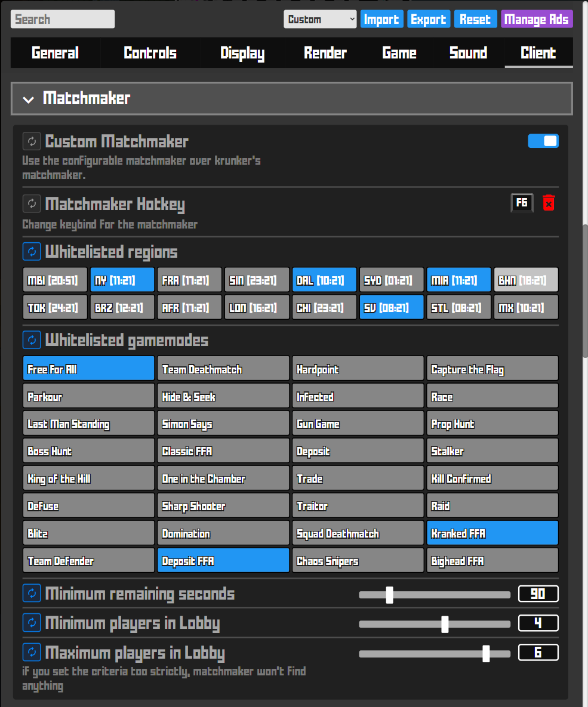The width and height of the screenshot is (588, 707).
Task: Enable the FRA region
Action: [189, 280]
